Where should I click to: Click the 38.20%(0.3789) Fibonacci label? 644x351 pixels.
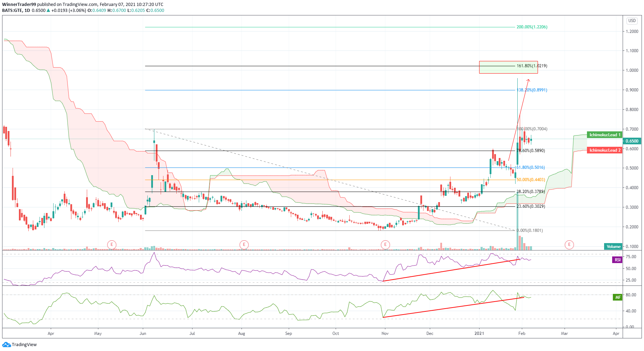tap(531, 192)
